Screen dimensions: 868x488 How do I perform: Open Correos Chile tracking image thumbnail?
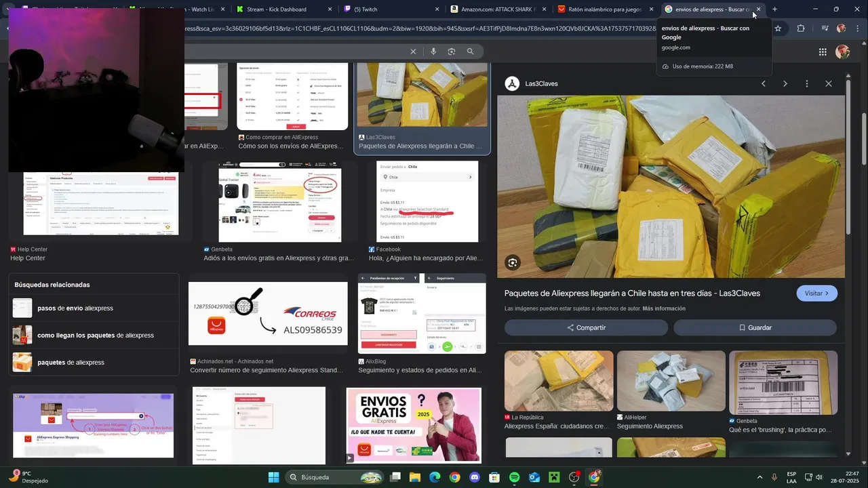pos(268,314)
